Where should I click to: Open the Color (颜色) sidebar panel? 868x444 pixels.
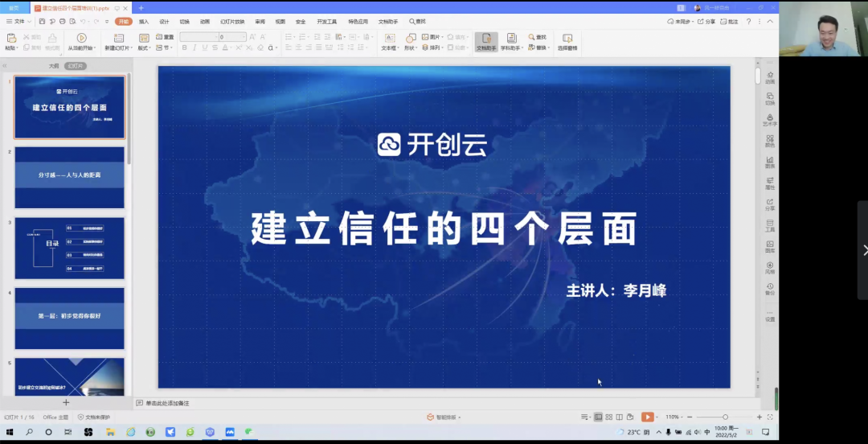[x=769, y=141]
